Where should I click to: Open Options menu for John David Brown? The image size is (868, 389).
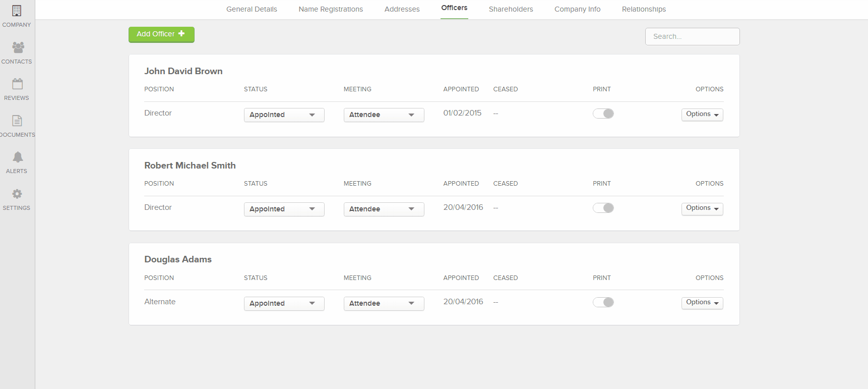(x=702, y=115)
